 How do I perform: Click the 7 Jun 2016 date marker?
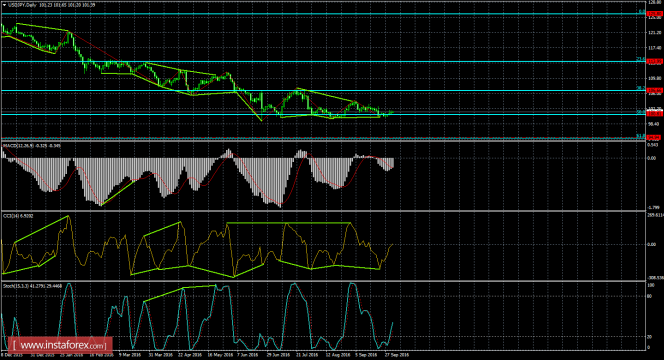(248, 355)
